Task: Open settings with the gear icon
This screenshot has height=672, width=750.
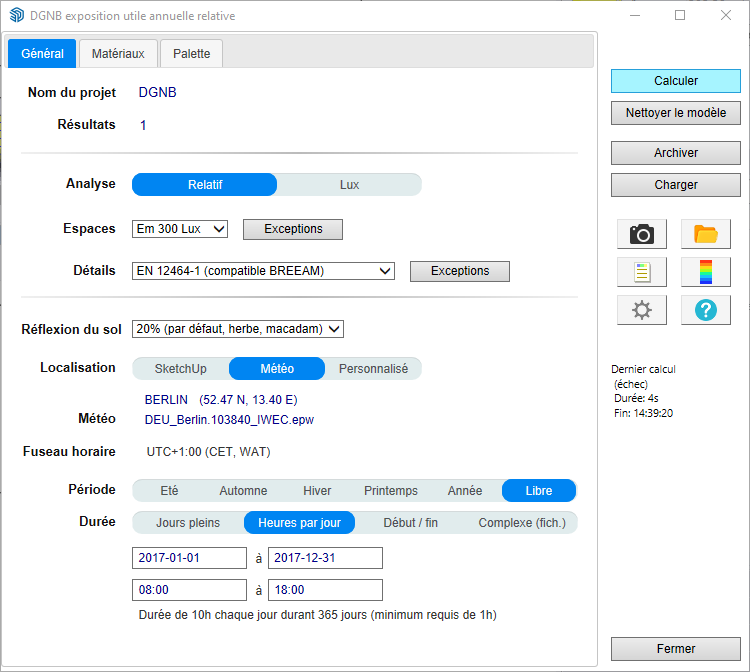Action: pos(641,310)
